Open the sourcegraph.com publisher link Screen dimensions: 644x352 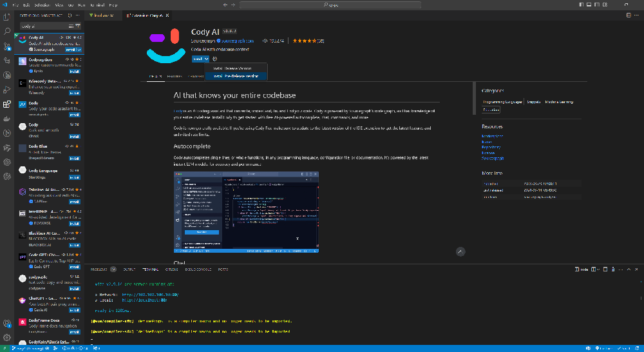(x=238, y=41)
